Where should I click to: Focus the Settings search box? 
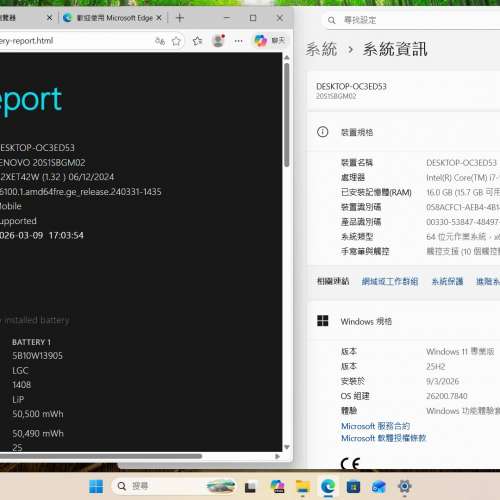pyautogui.click(x=412, y=20)
